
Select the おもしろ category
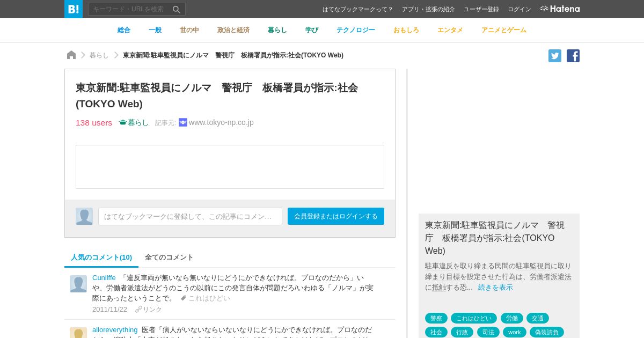pyautogui.click(x=406, y=30)
